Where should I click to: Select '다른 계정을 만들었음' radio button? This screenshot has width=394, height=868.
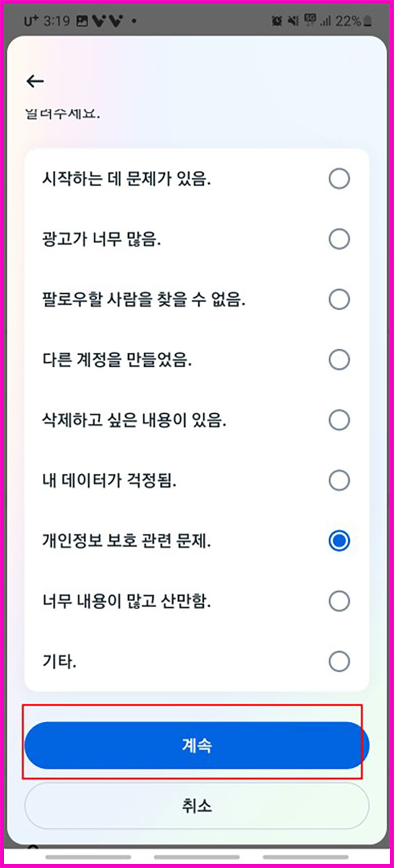tap(339, 359)
